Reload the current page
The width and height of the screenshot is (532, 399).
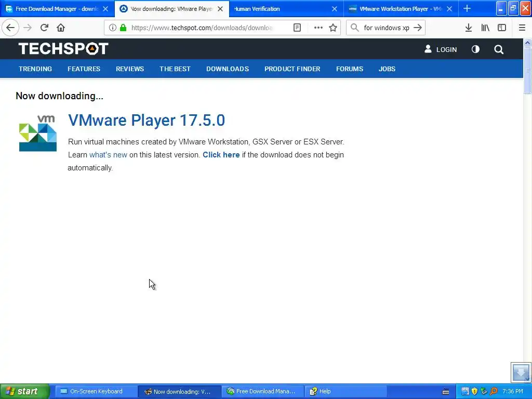[44, 28]
